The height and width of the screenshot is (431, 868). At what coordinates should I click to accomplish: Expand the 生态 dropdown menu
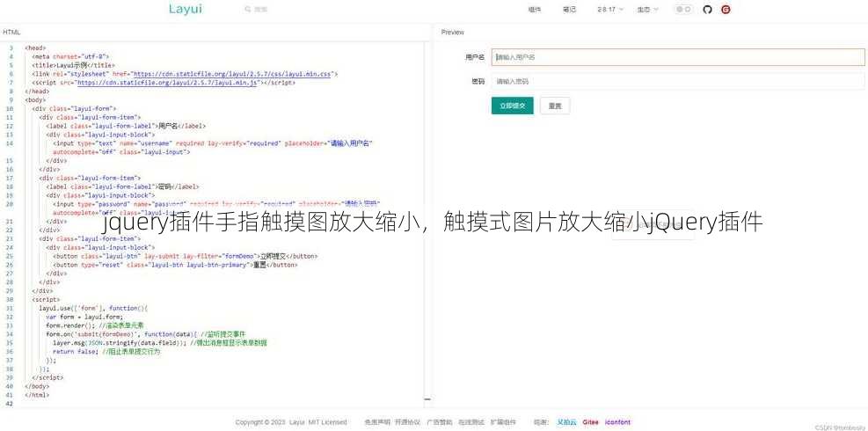[647, 10]
